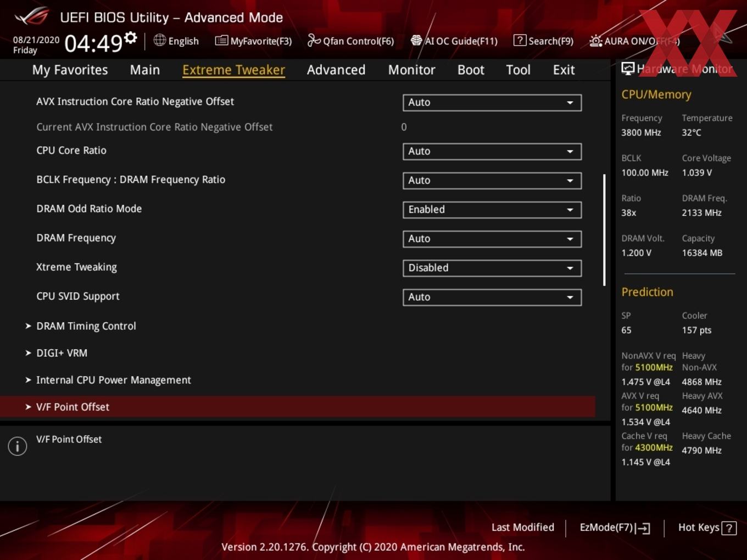This screenshot has width=747, height=560.
Task: Select the Extreme Tweaker tab
Action: tap(233, 70)
